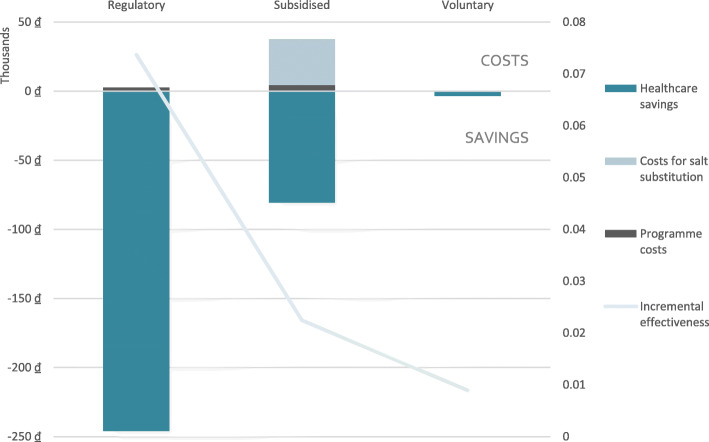Click the 0.08 right axis label
Screen dimensions: 709x442
click(576, 22)
